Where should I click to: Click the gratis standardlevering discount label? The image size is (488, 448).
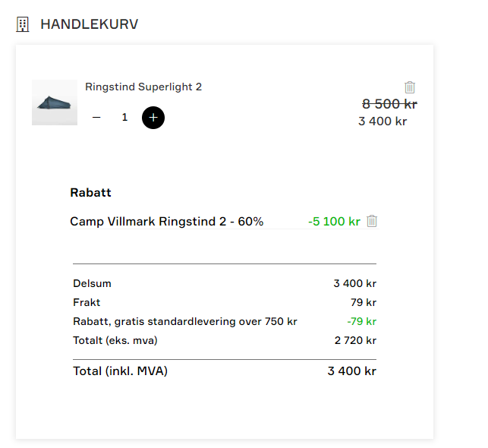[184, 321]
